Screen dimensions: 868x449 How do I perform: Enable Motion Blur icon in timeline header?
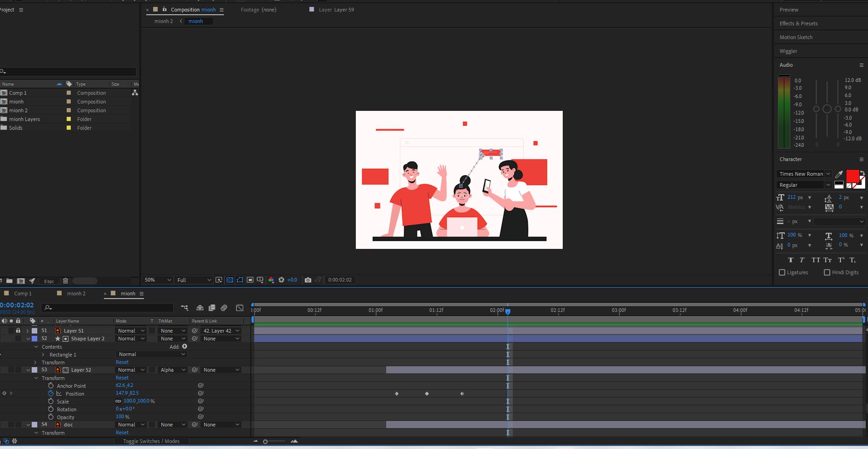pyautogui.click(x=224, y=308)
